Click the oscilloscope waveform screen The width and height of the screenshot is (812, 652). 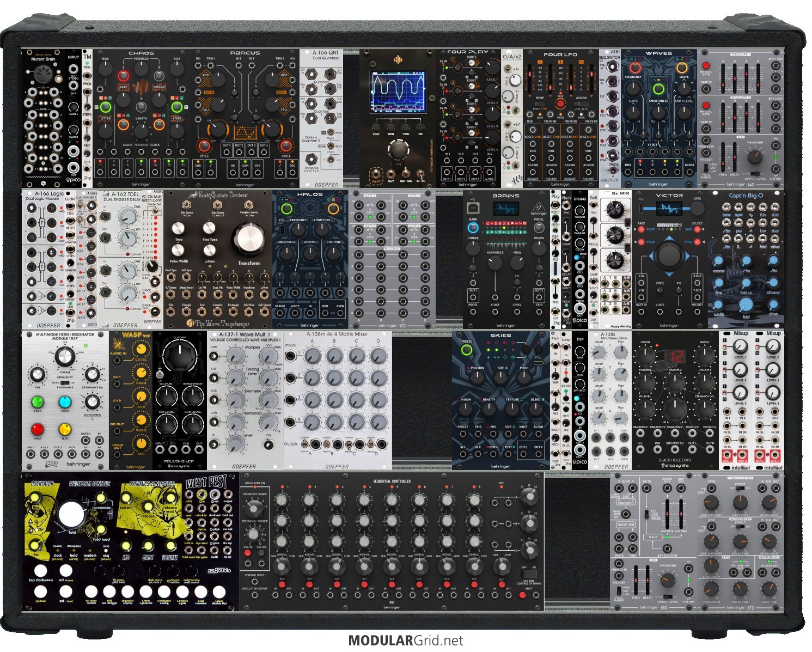tap(398, 92)
